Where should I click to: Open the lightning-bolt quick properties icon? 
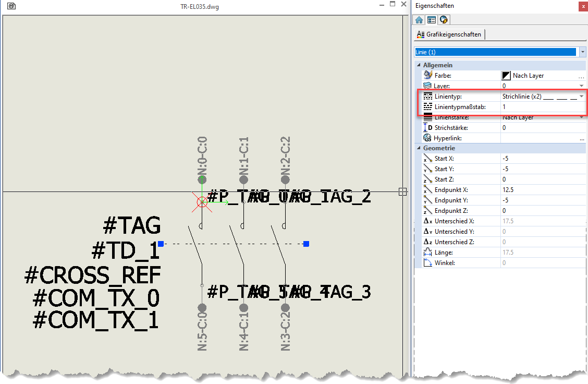[x=444, y=20]
